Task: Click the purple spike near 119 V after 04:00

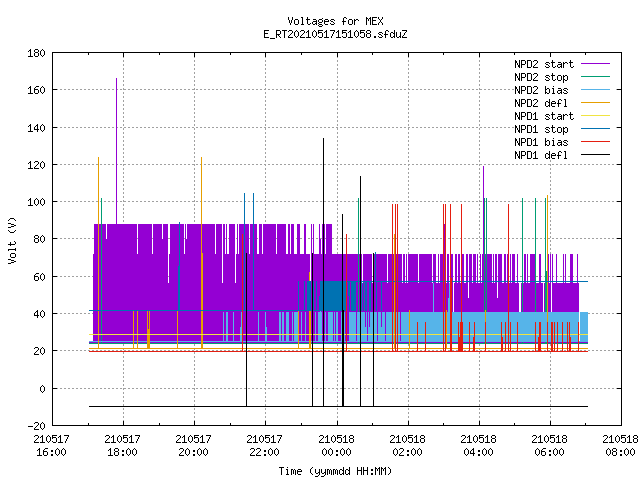Action: (x=484, y=210)
